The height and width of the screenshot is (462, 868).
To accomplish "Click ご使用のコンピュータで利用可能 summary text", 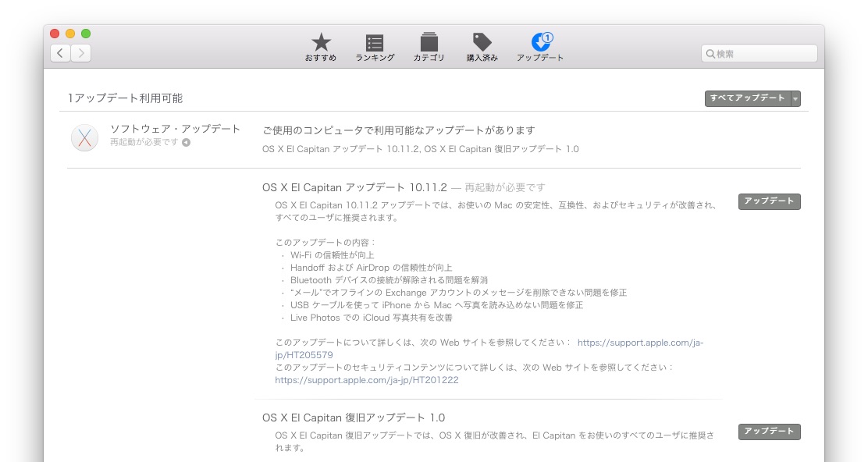I will 399,130.
